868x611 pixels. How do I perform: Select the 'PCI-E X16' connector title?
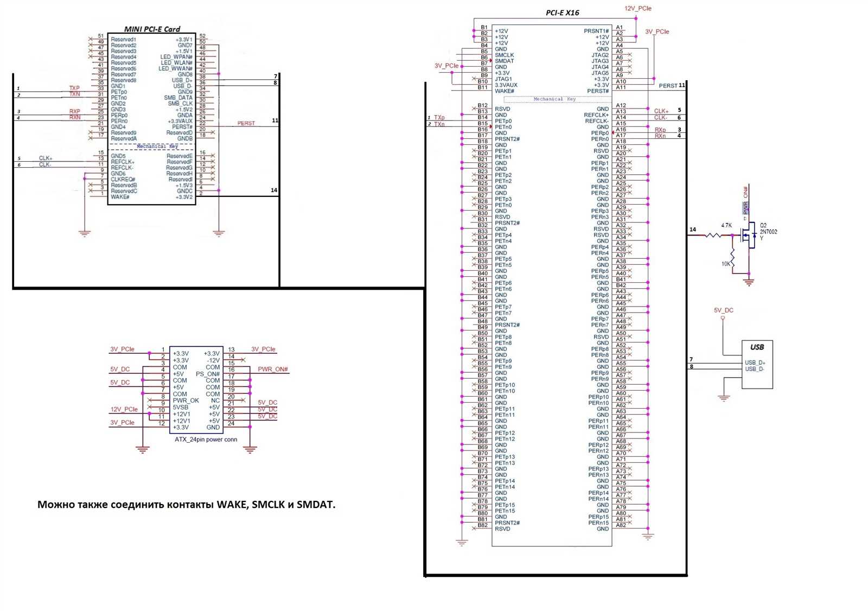pos(562,12)
